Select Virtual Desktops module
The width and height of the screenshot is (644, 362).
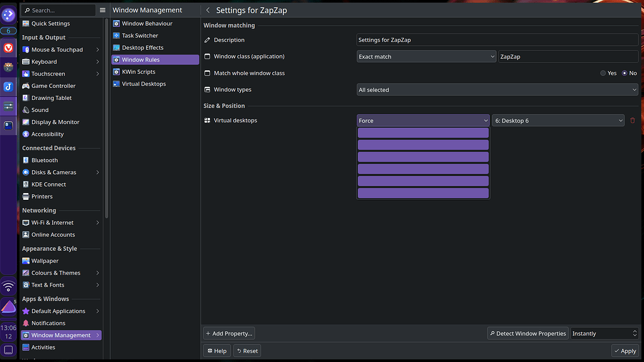click(x=155, y=84)
